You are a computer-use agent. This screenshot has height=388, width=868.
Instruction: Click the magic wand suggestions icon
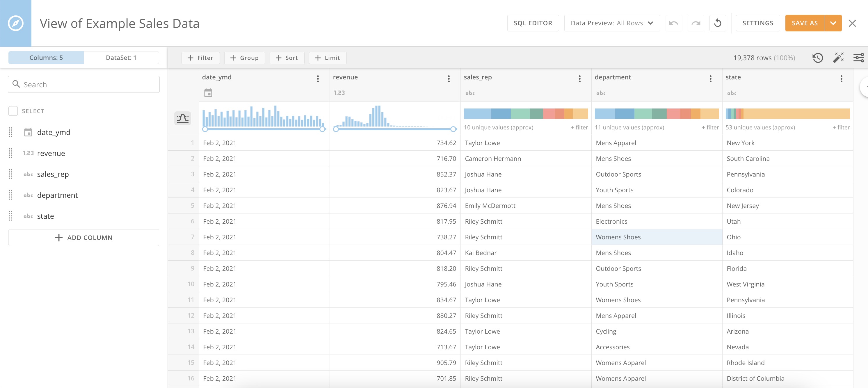pos(839,58)
